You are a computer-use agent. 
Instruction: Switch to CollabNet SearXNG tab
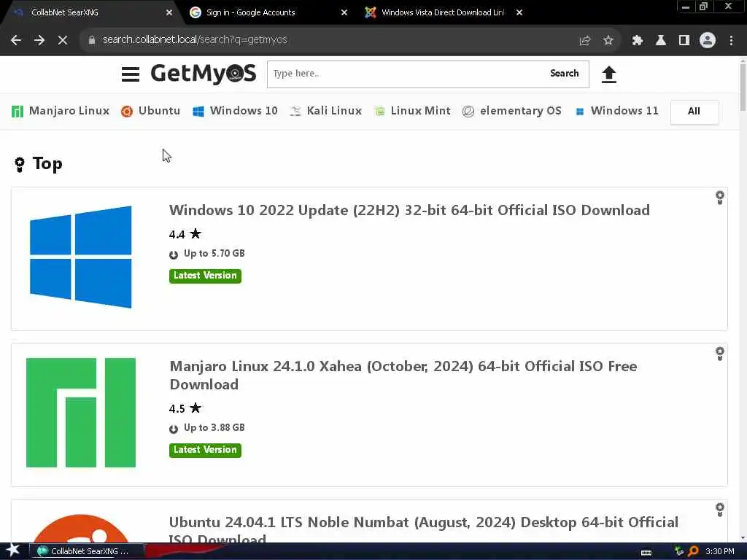(91, 12)
